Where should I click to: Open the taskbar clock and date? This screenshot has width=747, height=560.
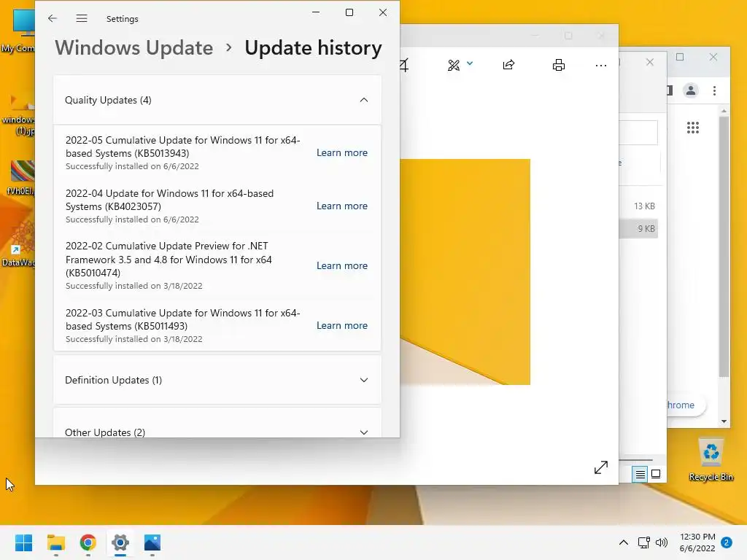pyautogui.click(x=697, y=542)
